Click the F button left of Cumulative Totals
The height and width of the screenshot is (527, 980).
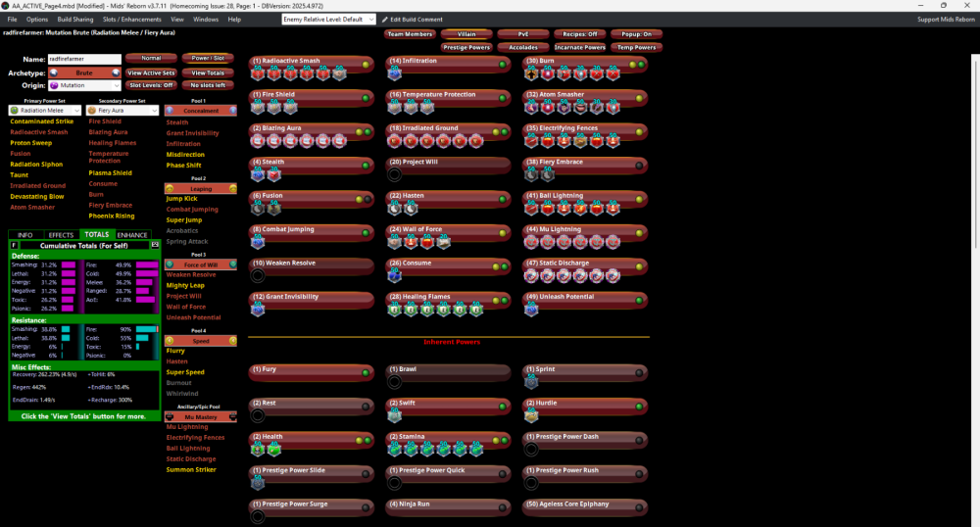[14, 244]
